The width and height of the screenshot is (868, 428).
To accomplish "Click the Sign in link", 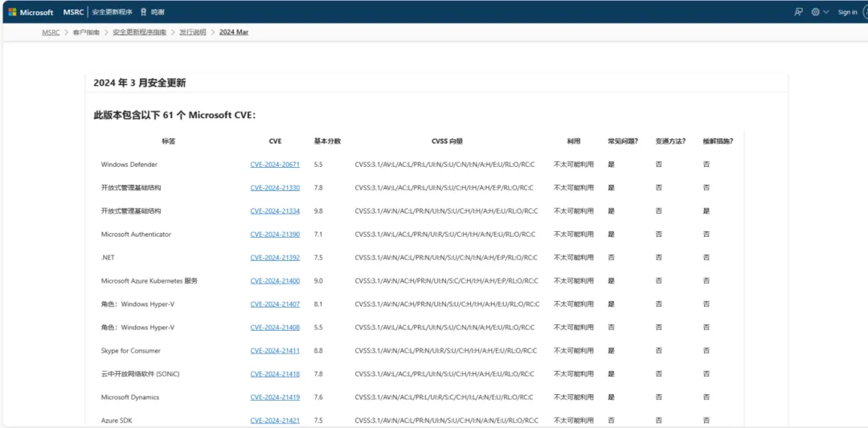I will click(847, 12).
